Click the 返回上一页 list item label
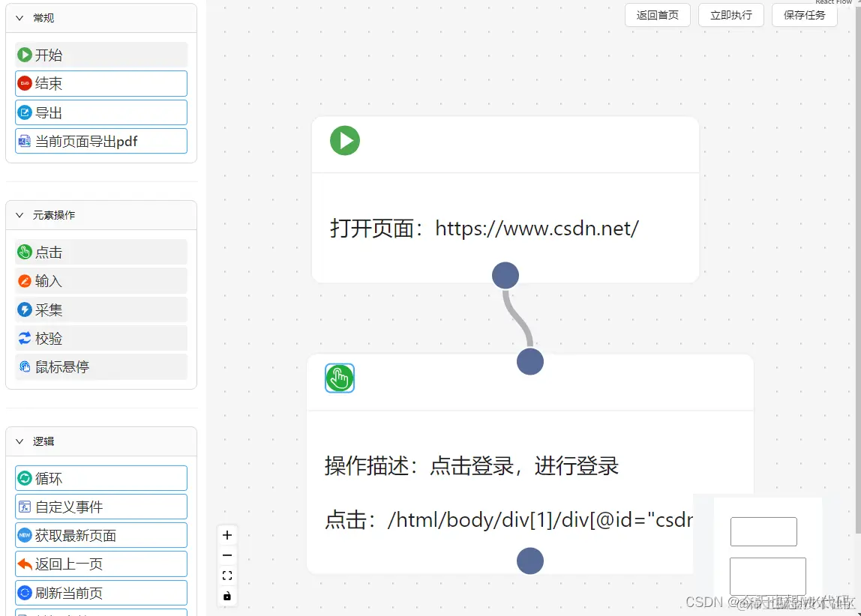Image resolution: width=861 pixels, height=616 pixels. [x=69, y=564]
